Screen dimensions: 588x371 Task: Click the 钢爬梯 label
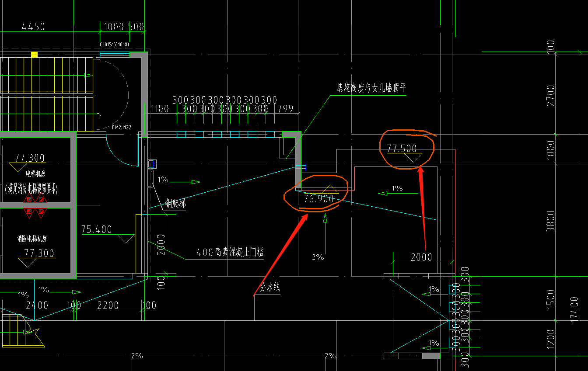pyautogui.click(x=175, y=203)
